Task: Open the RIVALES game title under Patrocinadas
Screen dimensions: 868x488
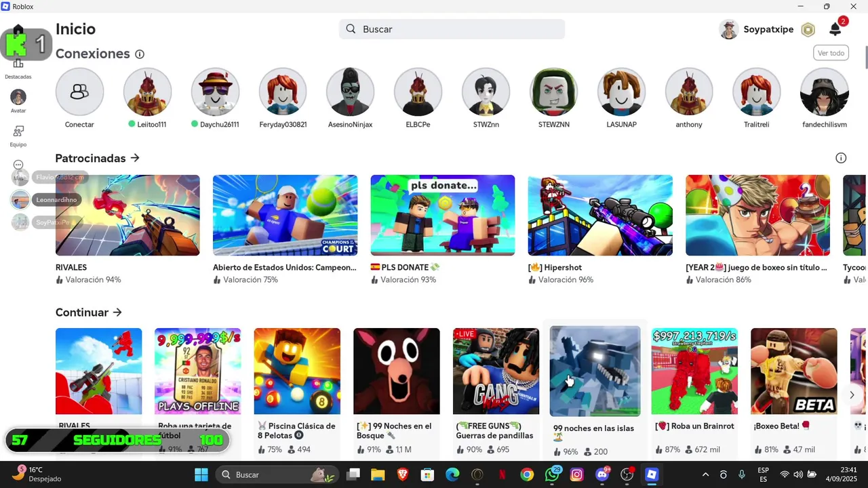Action: [71, 268]
